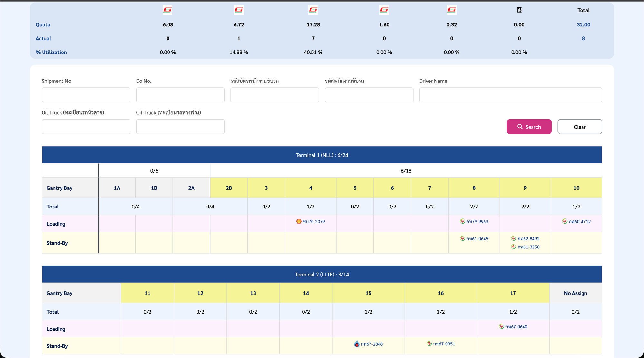Image resolution: width=644 pixels, height=358 pixels.
Task: Select gantry bay 15 header cell
Action: tap(369, 293)
